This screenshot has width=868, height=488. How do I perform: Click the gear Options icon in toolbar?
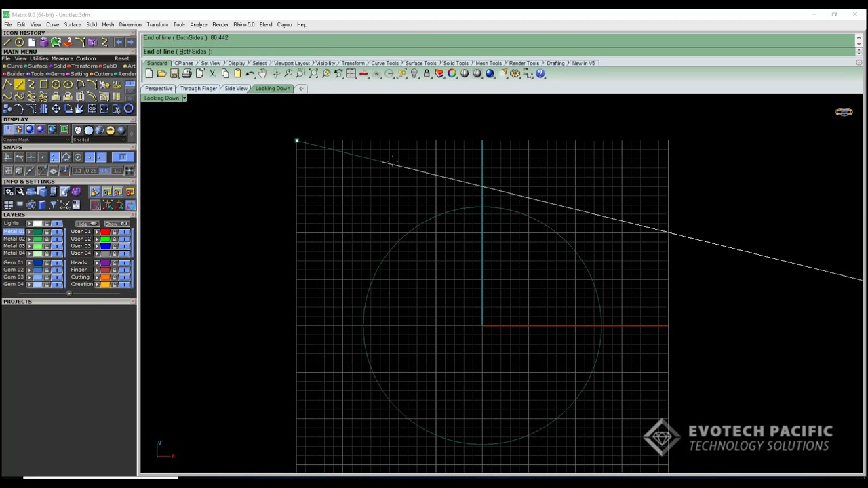tap(514, 73)
